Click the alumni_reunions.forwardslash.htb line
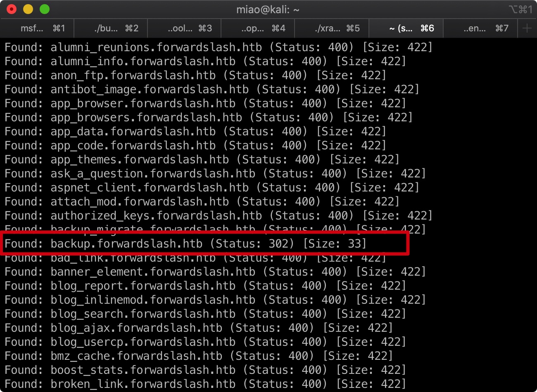The image size is (537, 392). coord(219,47)
